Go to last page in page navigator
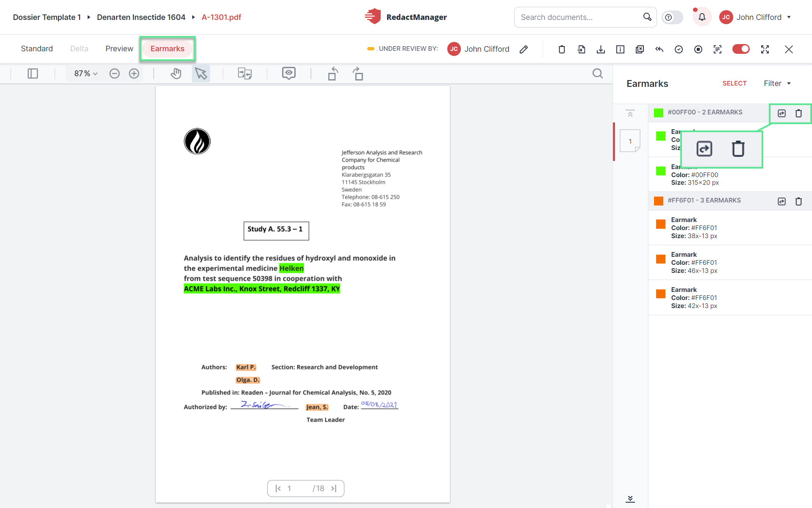 point(334,489)
